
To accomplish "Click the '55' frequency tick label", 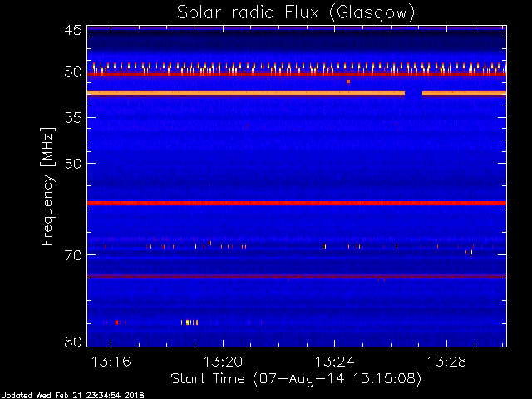I will [x=73, y=118].
